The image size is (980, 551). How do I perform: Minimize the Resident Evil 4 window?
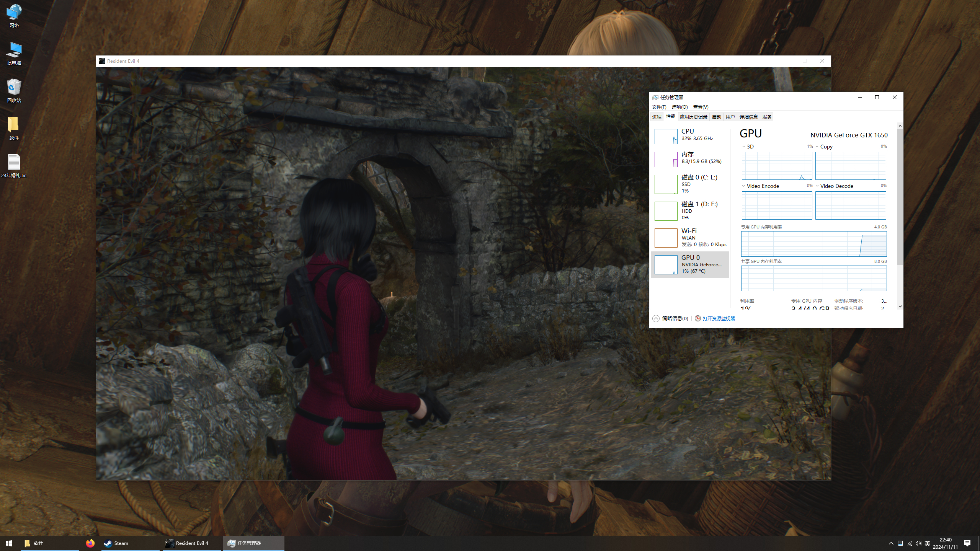(787, 61)
